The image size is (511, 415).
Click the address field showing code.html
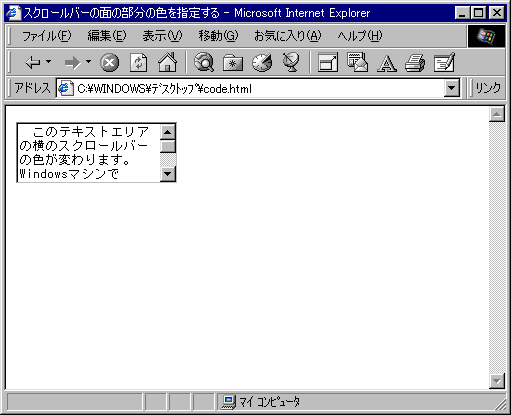(251, 89)
